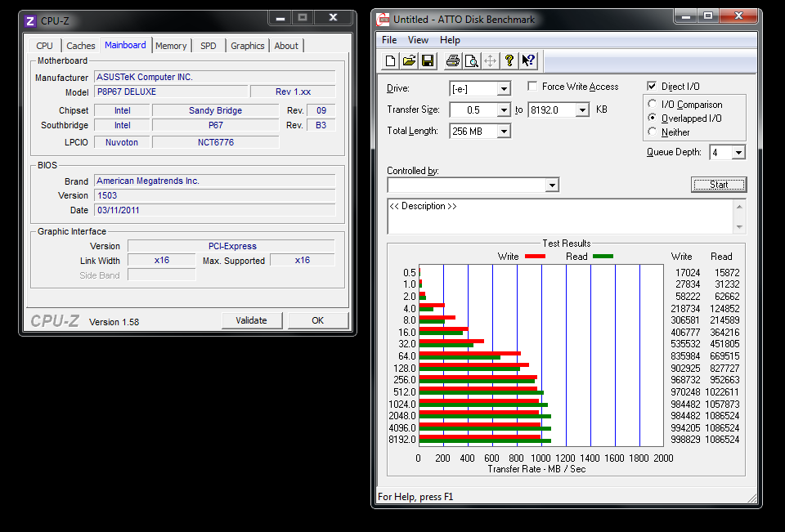785x532 pixels.
Task: Click the 0.5 row read value 15872
Action: [727, 273]
